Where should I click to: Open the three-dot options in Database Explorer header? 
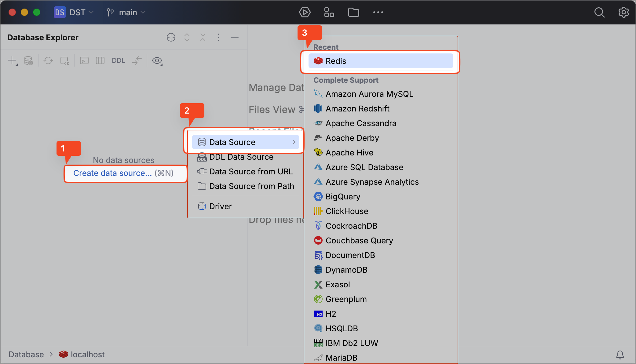[219, 37]
